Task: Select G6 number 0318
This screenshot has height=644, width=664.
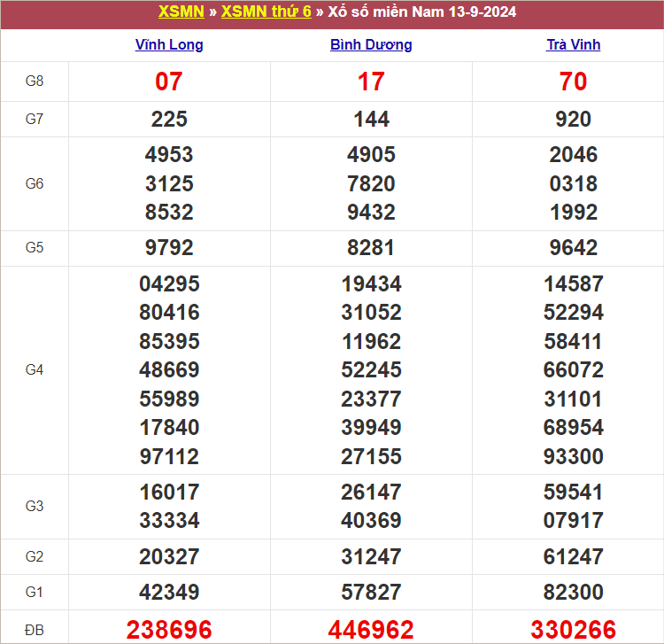Action: pos(573,183)
